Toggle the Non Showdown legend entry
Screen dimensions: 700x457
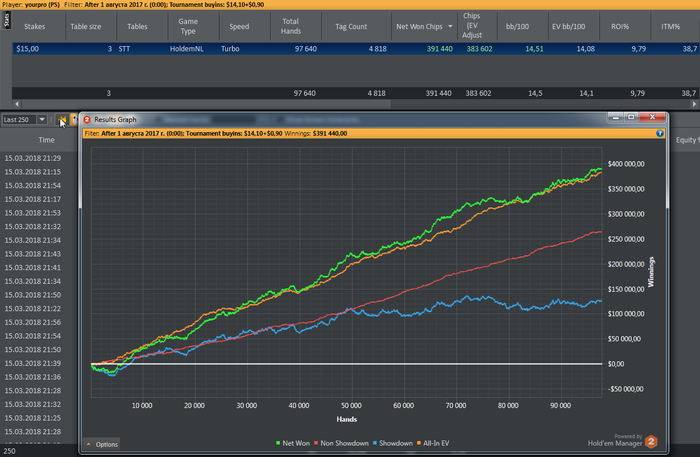coord(341,443)
